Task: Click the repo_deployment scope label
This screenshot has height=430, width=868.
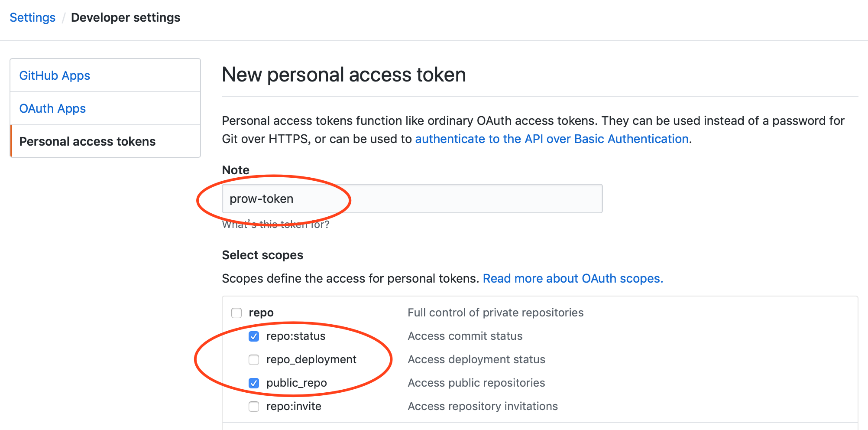Action: [311, 360]
